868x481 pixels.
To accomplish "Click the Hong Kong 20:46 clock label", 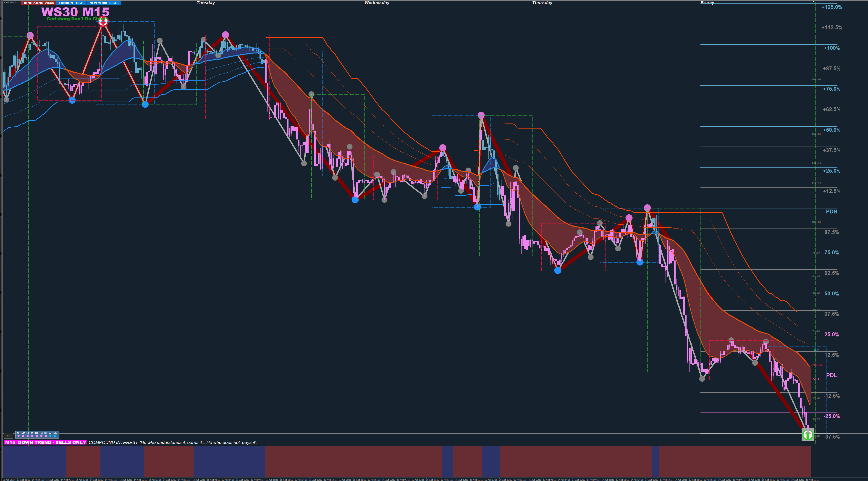I will 38,3.
